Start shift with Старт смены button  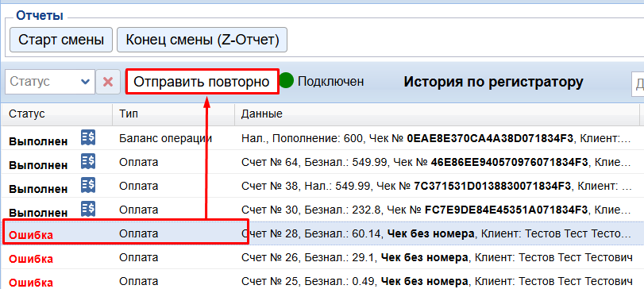pos(61,40)
